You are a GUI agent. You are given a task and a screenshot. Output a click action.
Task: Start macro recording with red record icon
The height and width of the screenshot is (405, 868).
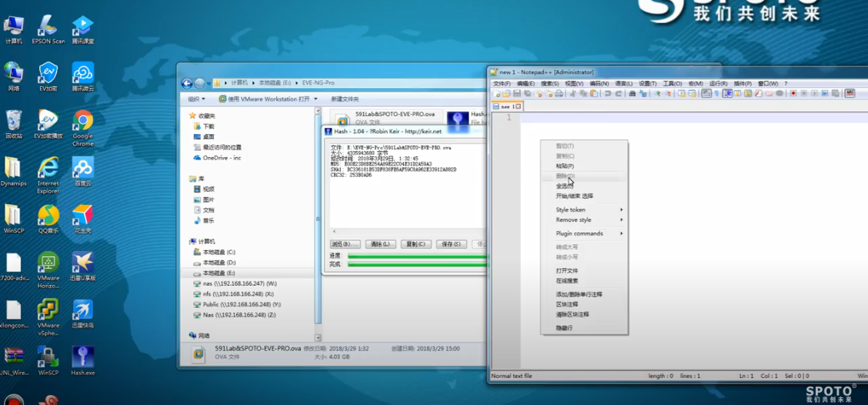tap(793, 93)
